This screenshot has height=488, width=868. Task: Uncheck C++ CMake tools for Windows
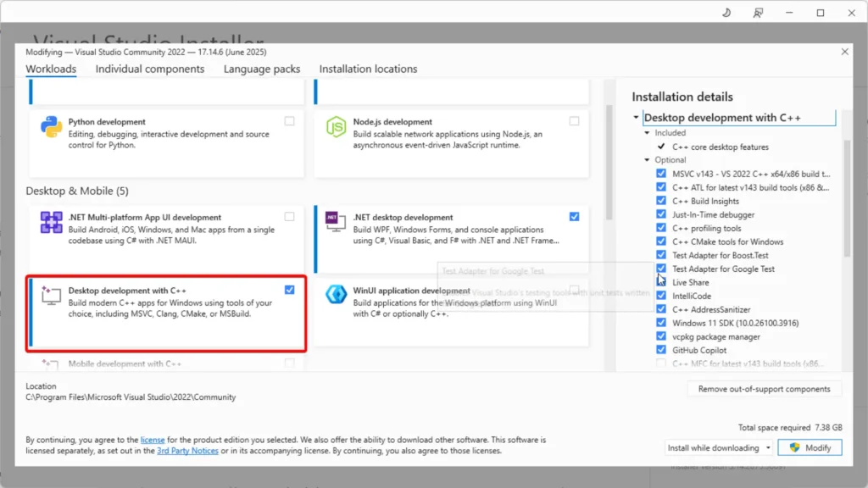pos(661,241)
